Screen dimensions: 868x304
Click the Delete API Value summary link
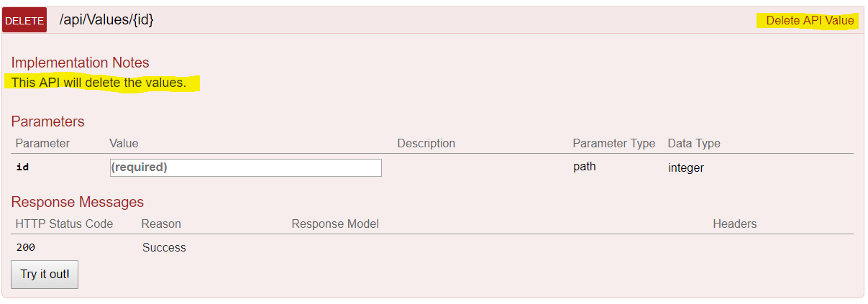(810, 20)
